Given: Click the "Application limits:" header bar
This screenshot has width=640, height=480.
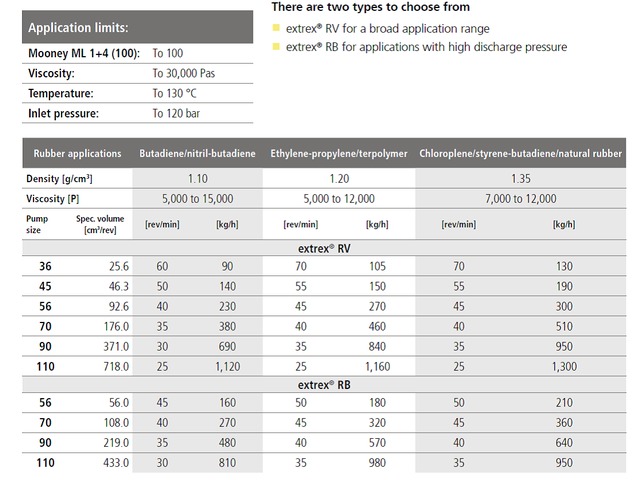Looking at the screenshot, I should 139,28.
